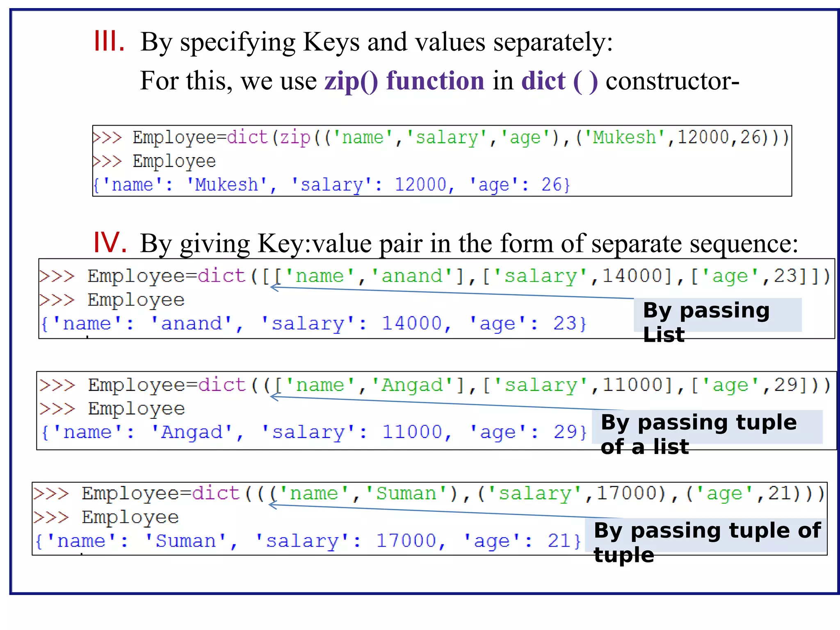Click the 'By passing tuple of tuple' label
This screenshot has width=840, height=630.
(707, 541)
